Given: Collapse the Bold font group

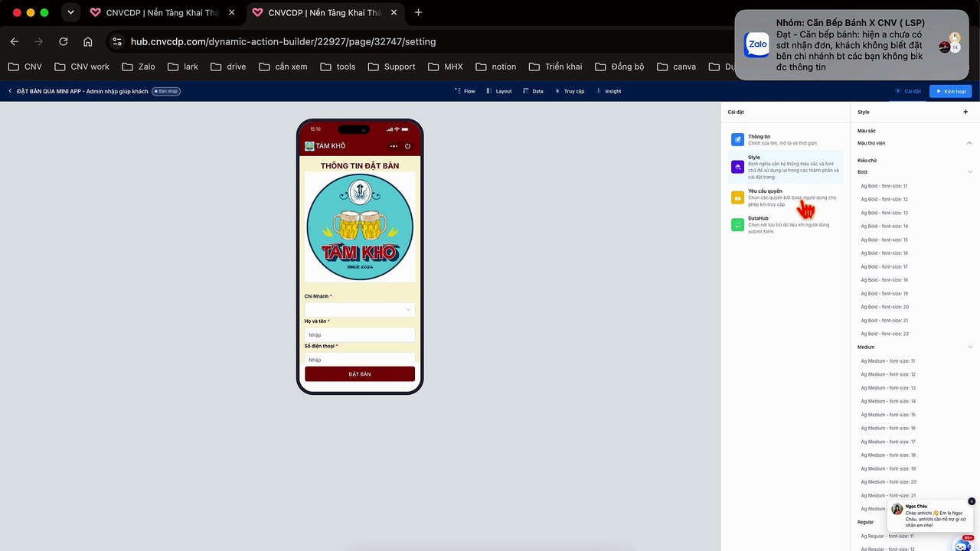Looking at the screenshot, I should pos(969,172).
